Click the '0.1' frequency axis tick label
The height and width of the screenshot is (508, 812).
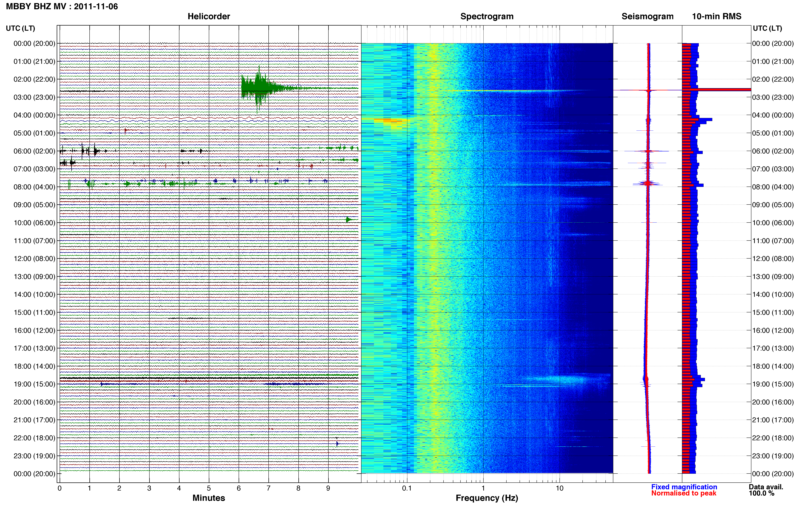(407, 488)
